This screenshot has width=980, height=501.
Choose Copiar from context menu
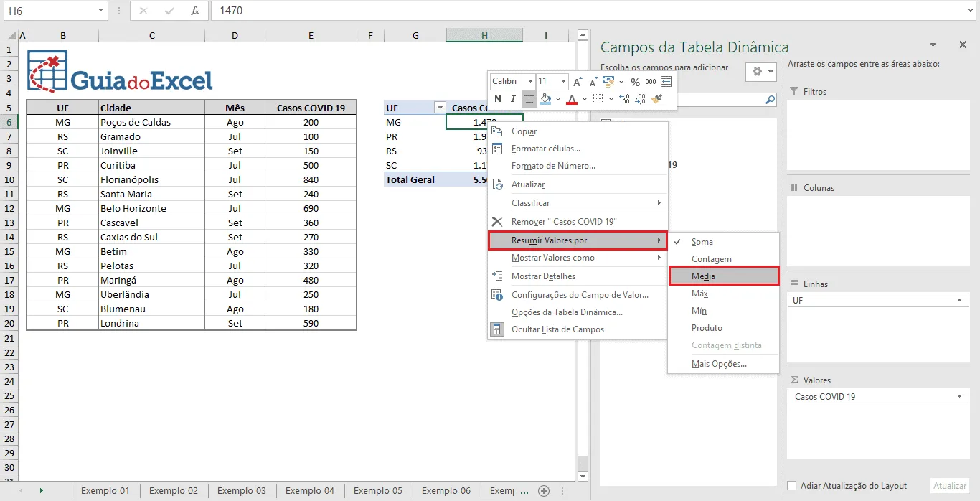(x=578, y=131)
